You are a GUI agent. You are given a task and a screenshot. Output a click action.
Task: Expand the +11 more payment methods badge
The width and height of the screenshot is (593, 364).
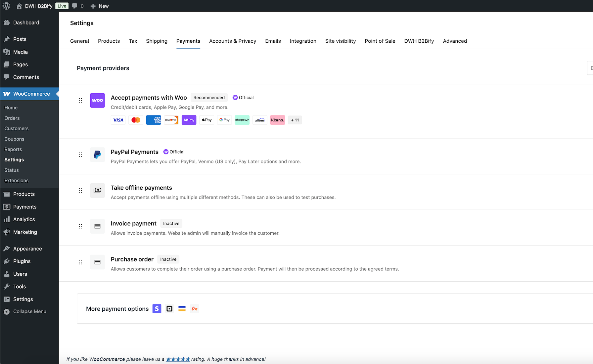[295, 120]
